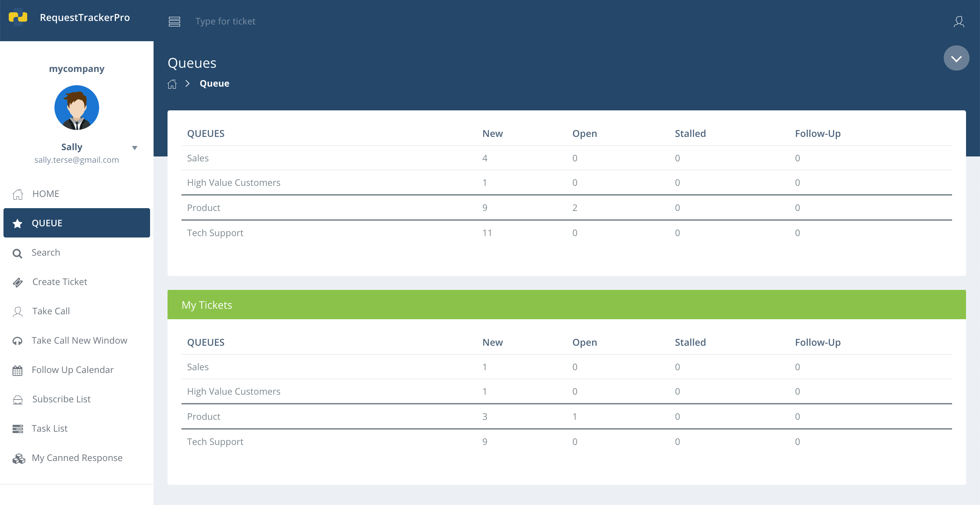Click the Task List icon
Screen dimensions: 980x505
[17, 429]
